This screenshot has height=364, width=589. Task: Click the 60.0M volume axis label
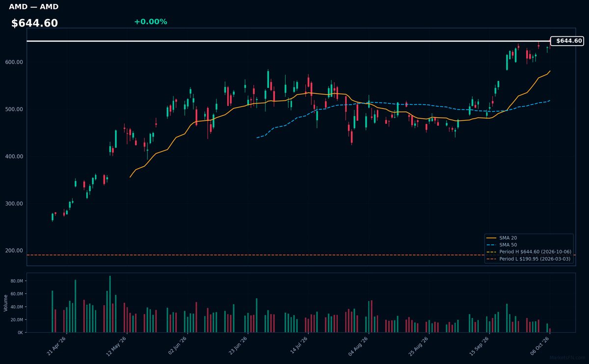pos(17,294)
